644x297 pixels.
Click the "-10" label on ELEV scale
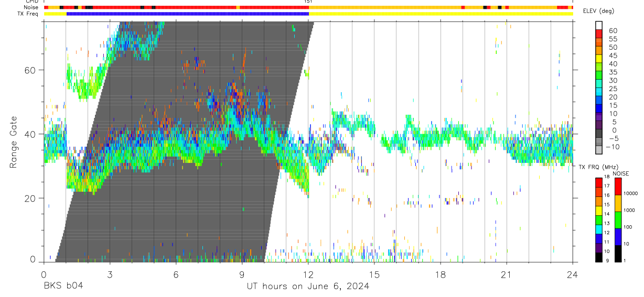click(x=611, y=147)
